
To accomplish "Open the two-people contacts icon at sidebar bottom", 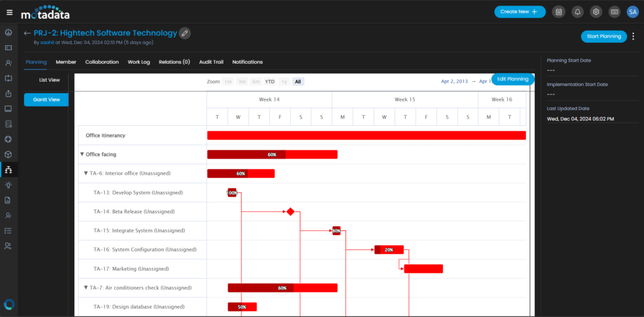I will [8, 246].
